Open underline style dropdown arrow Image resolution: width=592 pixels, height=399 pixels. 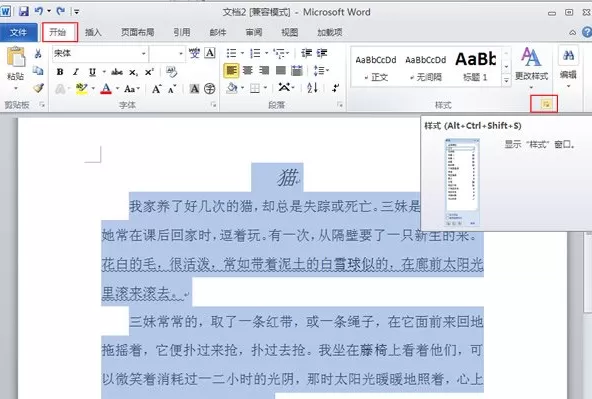click(103, 72)
